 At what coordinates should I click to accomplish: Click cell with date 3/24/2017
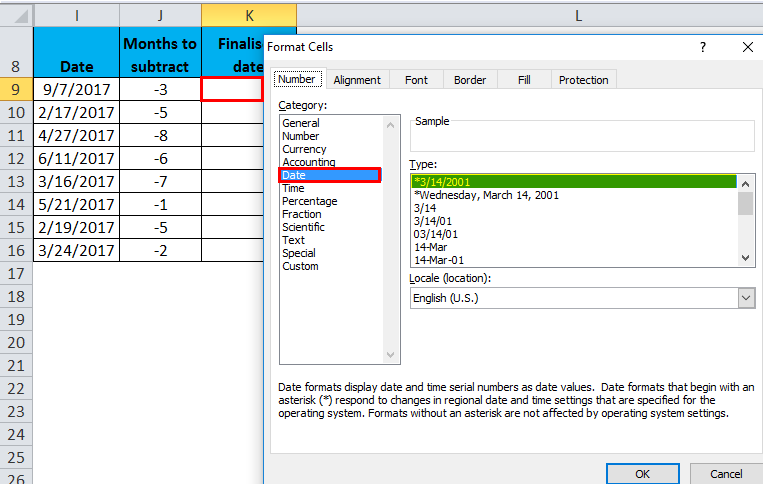(76, 251)
